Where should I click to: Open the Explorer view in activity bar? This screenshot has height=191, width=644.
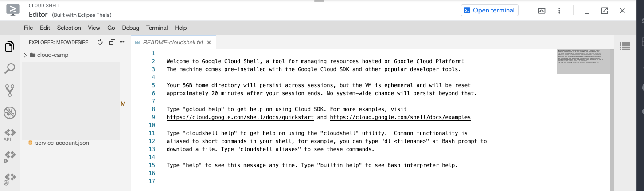click(x=9, y=46)
